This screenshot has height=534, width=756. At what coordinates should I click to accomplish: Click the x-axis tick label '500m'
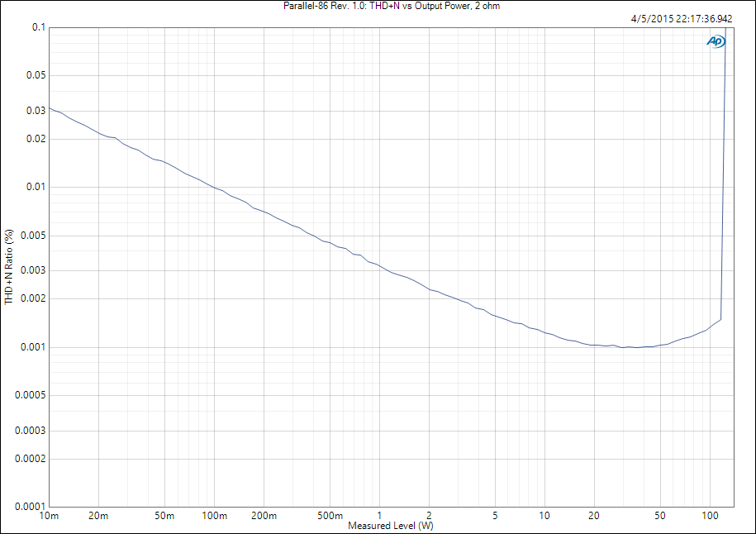point(330,516)
